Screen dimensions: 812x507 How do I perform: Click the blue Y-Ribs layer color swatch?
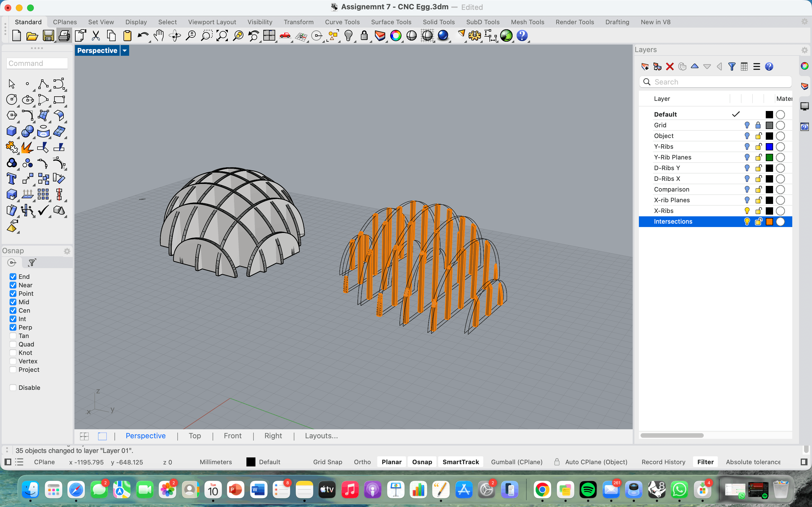pyautogui.click(x=769, y=146)
